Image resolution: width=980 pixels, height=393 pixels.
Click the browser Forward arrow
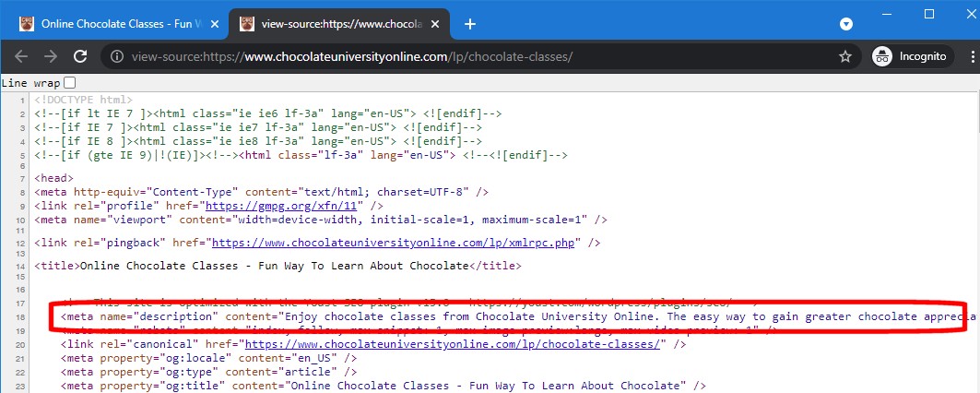[x=50, y=56]
